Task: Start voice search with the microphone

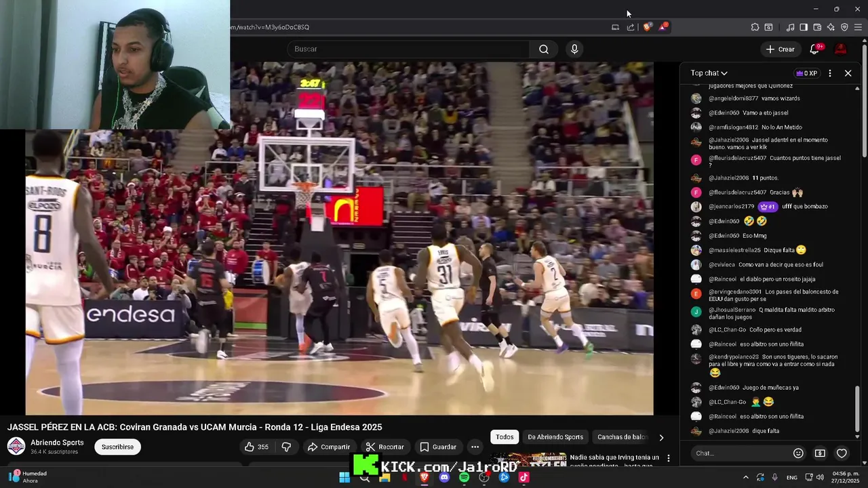Action: (x=574, y=49)
